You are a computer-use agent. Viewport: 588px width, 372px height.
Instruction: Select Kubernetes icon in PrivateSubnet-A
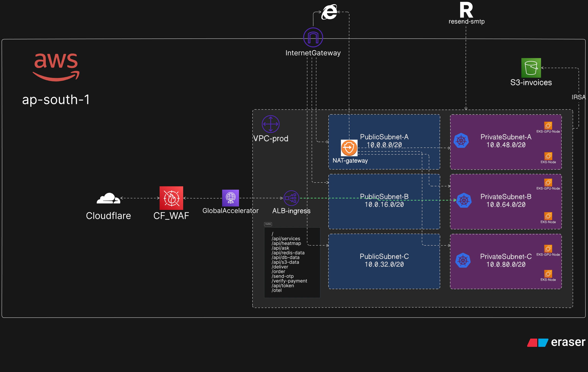(x=461, y=141)
